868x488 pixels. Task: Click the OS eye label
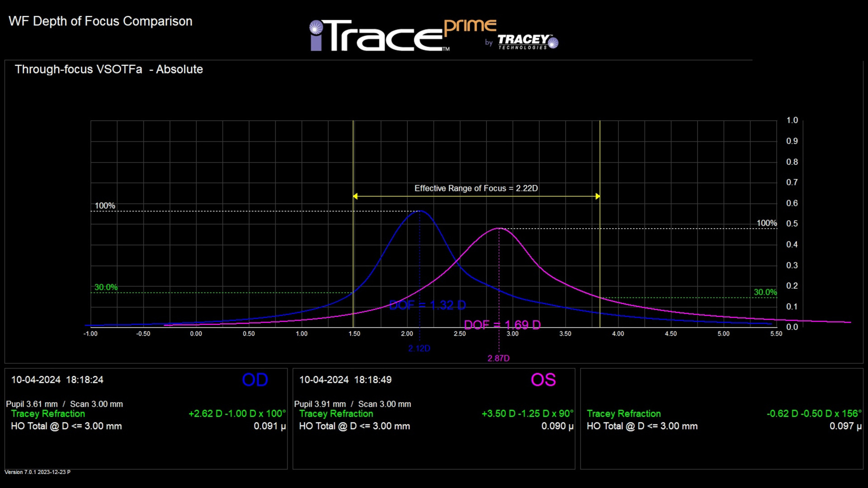543,380
